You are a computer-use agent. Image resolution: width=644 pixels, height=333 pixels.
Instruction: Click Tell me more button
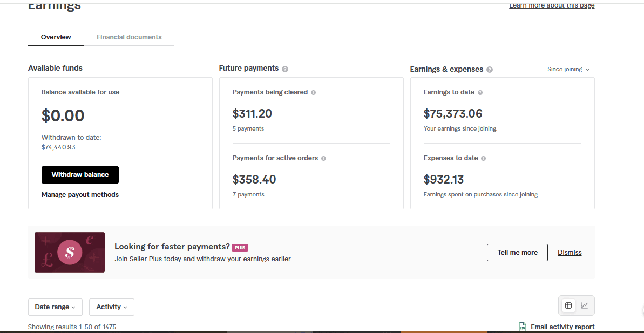click(x=517, y=253)
